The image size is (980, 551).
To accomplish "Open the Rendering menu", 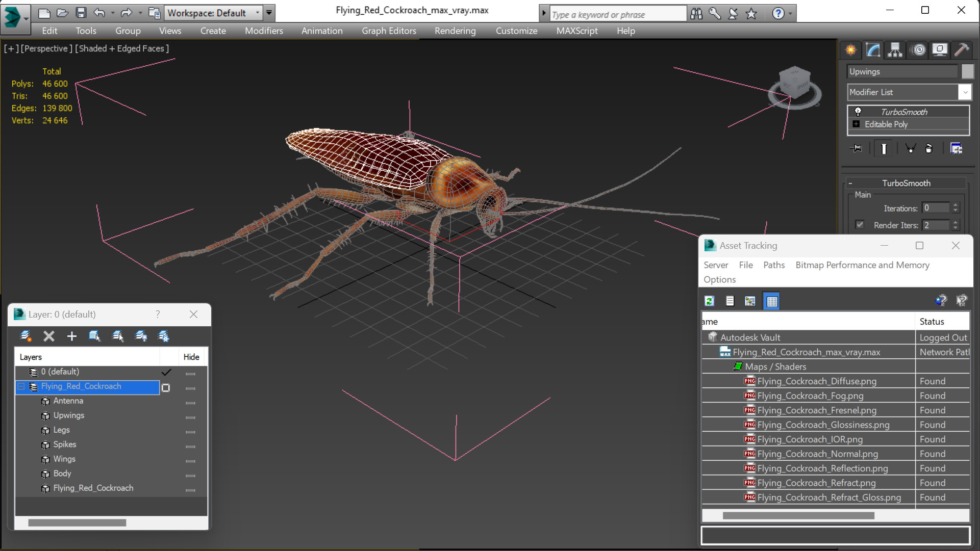I will [455, 31].
